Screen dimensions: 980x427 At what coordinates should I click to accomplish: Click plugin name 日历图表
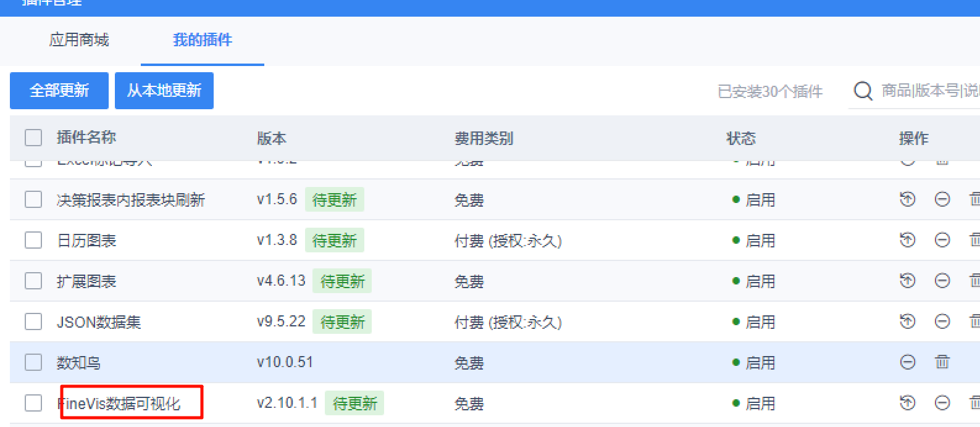[86, 241]
